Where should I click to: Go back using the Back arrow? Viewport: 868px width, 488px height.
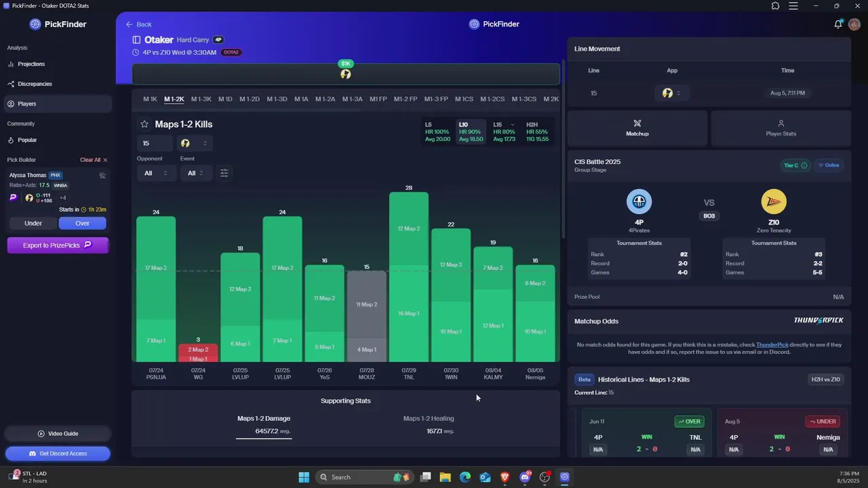[138, 24]
